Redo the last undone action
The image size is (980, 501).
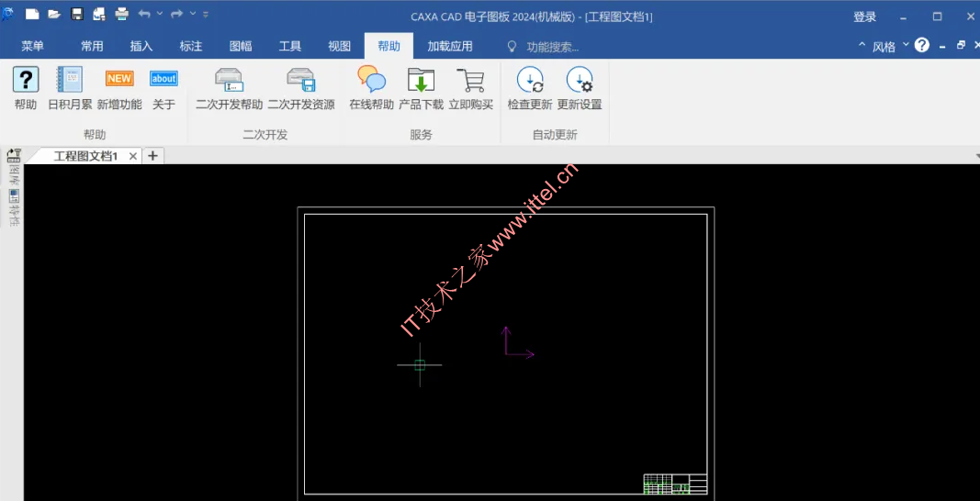177,13
